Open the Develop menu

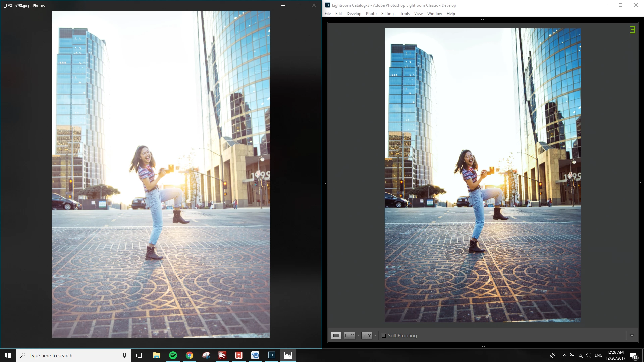[x=354, y=14]
